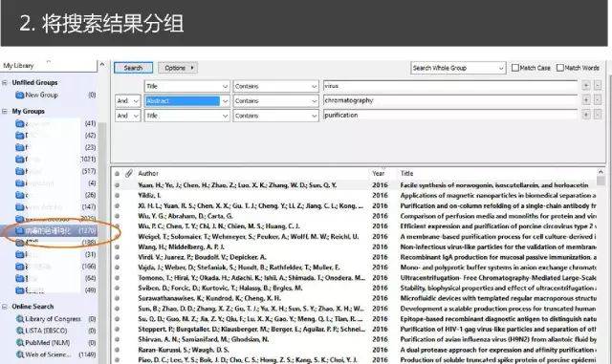Select the Library of Congress search icon
The height and width of the screenshot is (364, 612).
tap(19, 319)
